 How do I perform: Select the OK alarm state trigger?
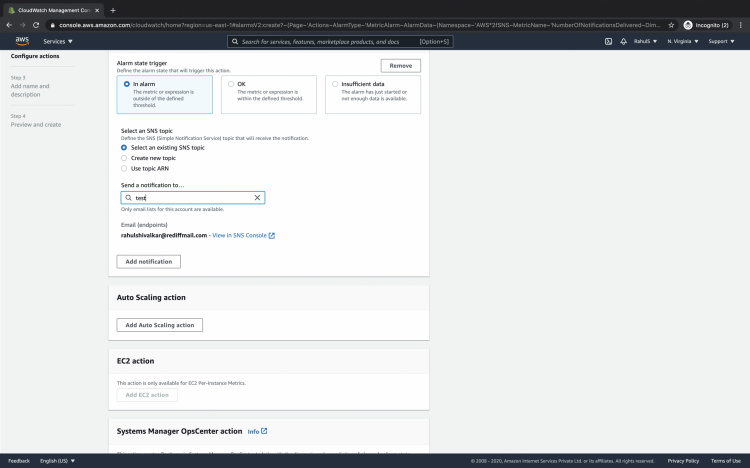(x=231, y=84)
